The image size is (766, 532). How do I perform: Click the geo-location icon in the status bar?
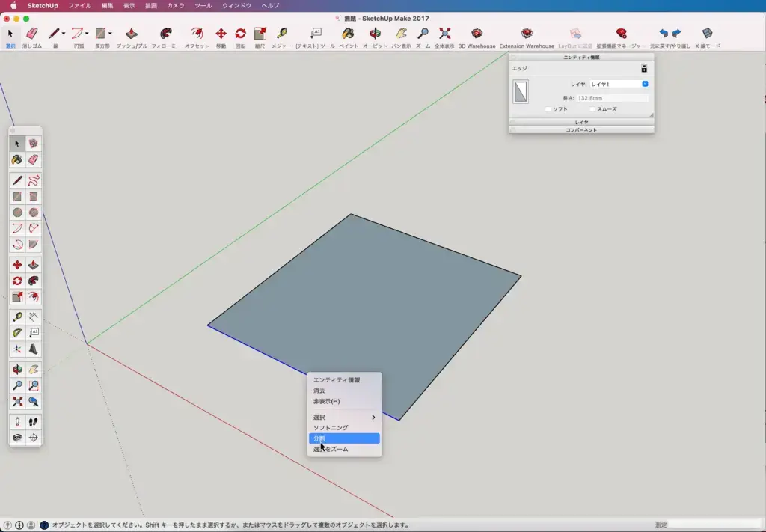[7, 525]
